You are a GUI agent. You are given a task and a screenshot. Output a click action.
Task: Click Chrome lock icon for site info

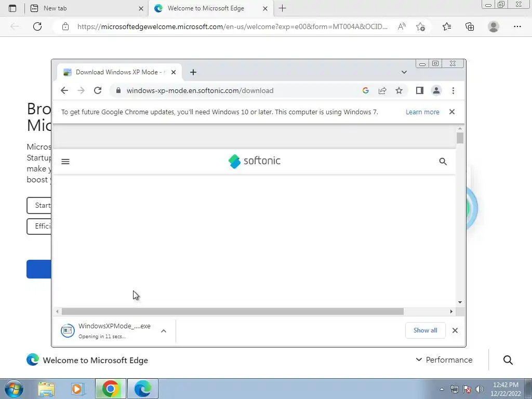pos(118,90)
